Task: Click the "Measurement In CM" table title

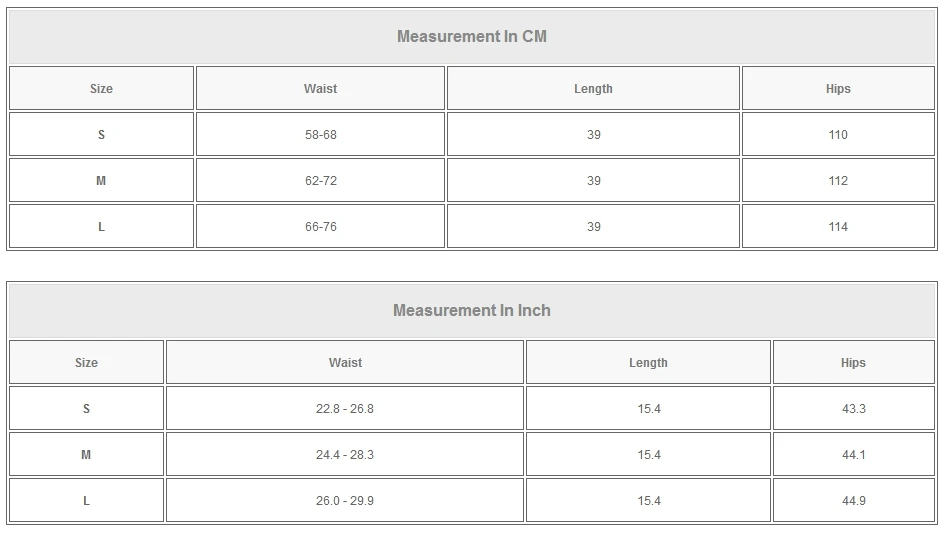Action: coord(472,37)
